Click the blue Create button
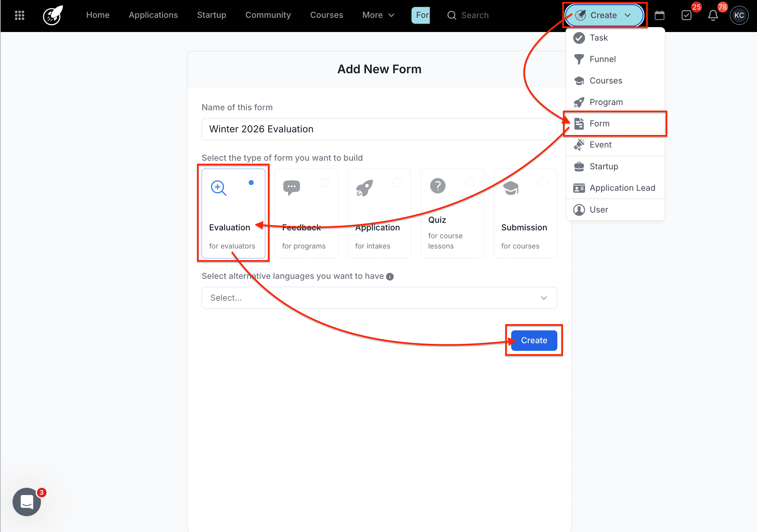Screen dimensions: 757x532 534,340
